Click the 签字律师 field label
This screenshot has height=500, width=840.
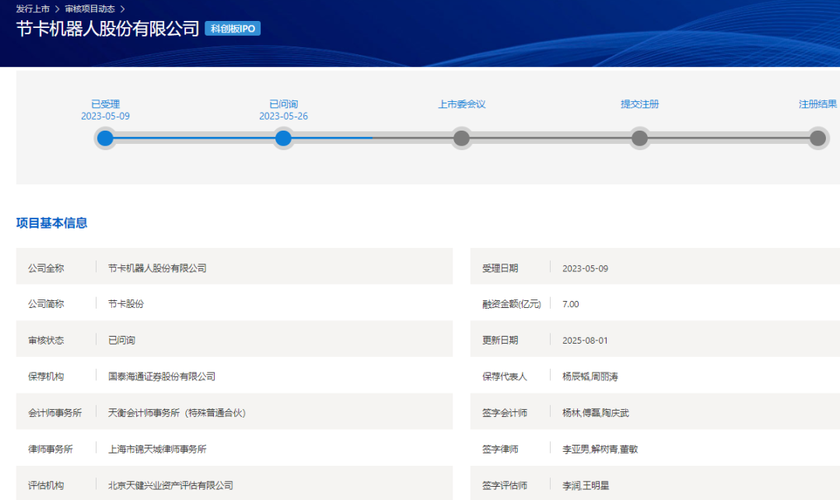pos(500,450)
